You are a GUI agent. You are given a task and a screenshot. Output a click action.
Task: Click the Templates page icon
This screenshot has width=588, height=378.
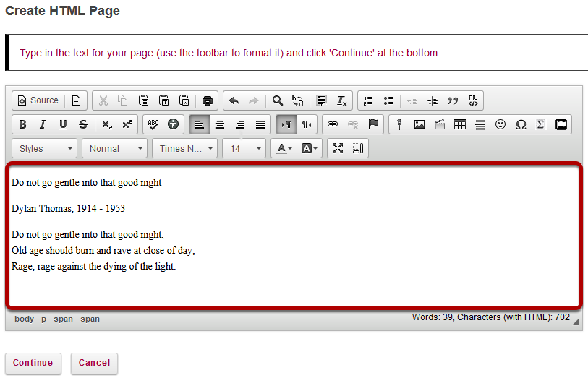(x=76, y=100)
